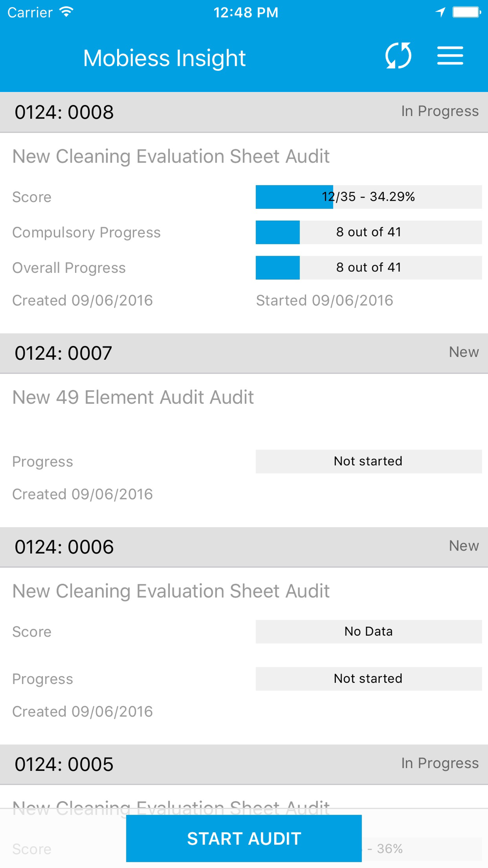Image resolution: width=488 pixels, height=868 pixels.
Task: Open the hamburger menu
Action: (450, 56)
